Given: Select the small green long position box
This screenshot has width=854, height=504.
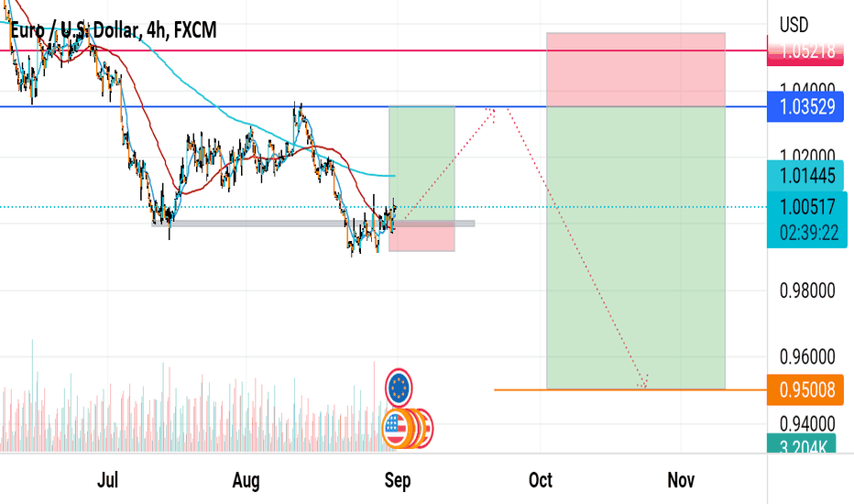Looking at the screenshot, I should click(x=422, y=164).
